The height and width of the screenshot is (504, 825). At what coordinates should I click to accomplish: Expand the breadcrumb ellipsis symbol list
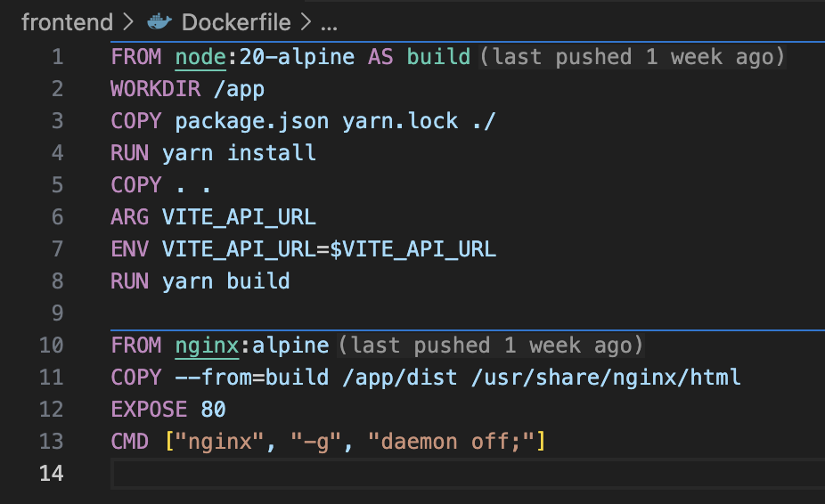tap(329, 21)
